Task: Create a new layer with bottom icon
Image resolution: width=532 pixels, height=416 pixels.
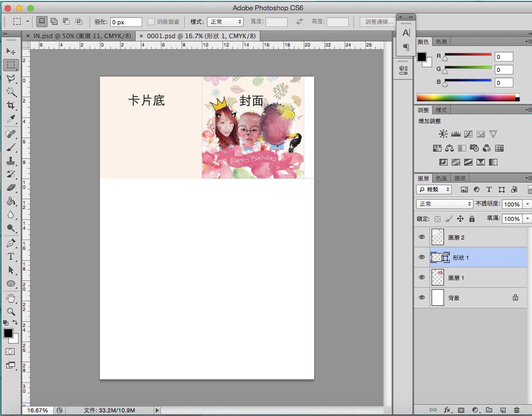Action: 502,410
